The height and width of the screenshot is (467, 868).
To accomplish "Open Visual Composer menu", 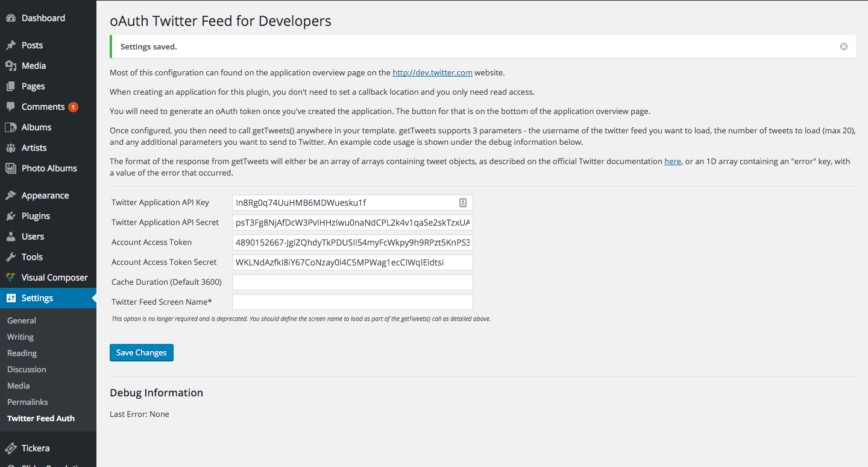I will click(48, 278).
